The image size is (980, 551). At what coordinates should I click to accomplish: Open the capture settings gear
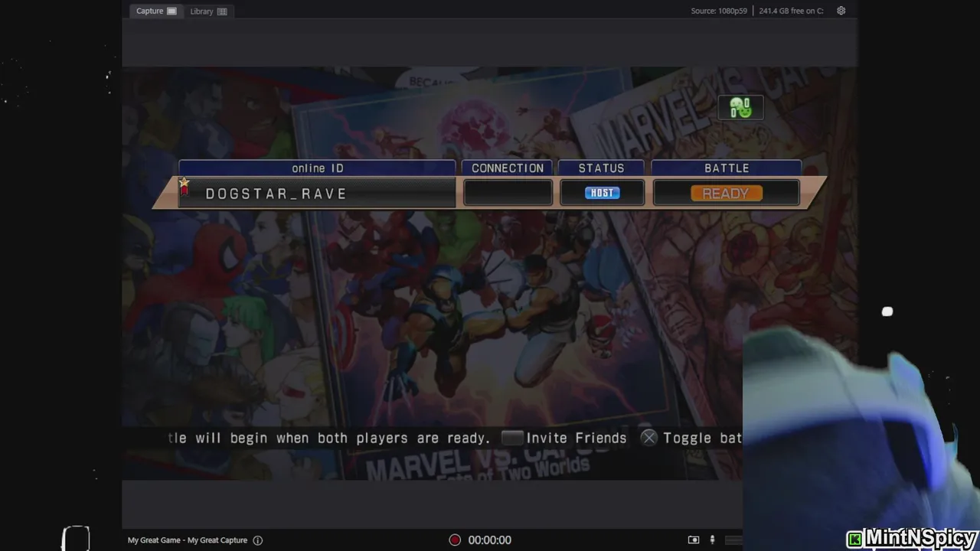pyautogui.click(x=841, y=11)
